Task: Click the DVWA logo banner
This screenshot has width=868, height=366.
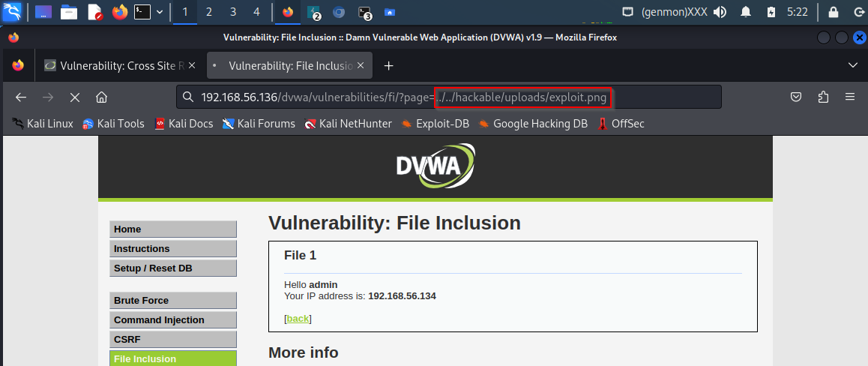Action: 435,166
